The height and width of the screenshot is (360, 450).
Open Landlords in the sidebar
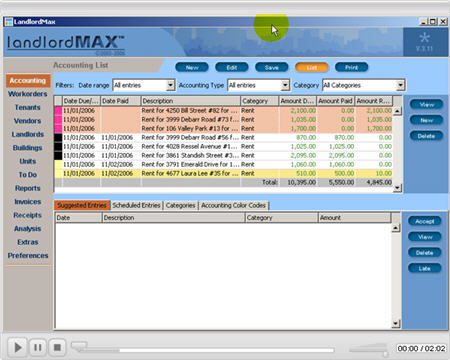coord(28,134)
